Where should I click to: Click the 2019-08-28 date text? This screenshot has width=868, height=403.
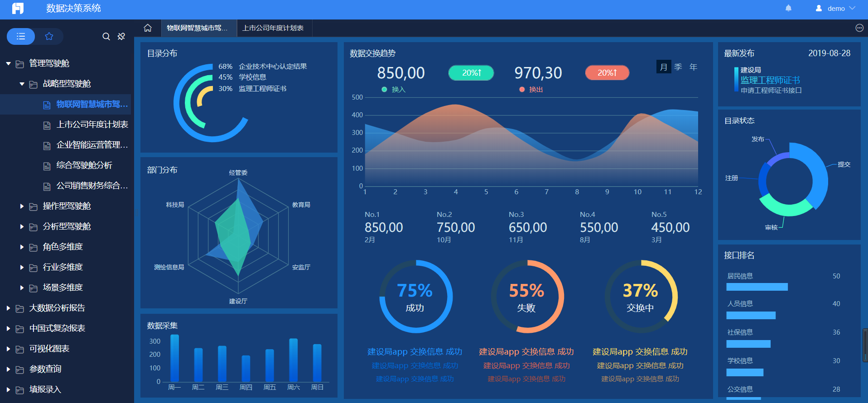point(829,53)
